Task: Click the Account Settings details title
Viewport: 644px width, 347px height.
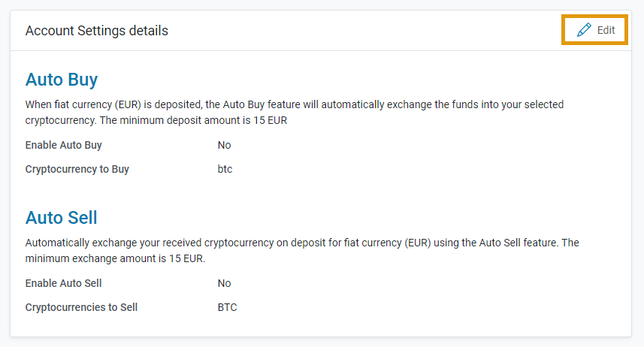Action: click(x=96, y=31)
